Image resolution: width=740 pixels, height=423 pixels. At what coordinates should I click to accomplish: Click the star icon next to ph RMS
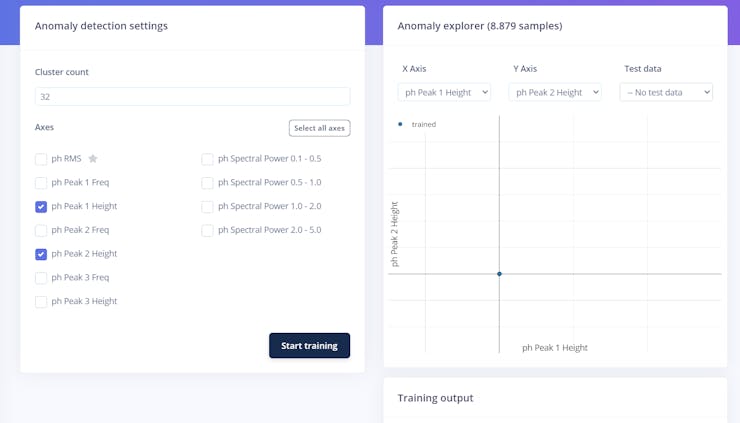(93, 159)
